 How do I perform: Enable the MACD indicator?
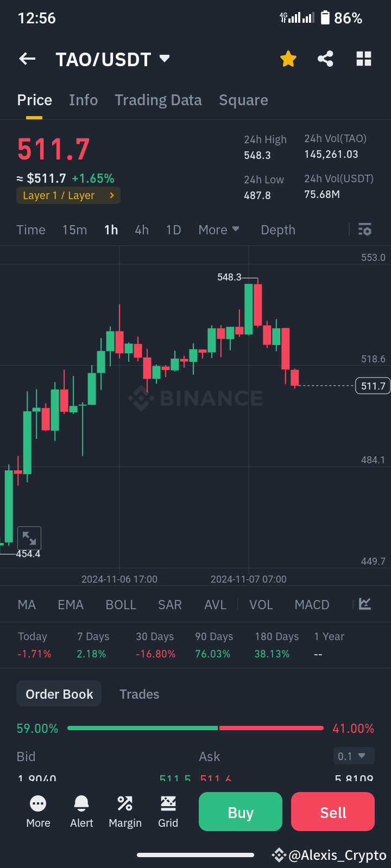pyautogui.click(x=312, y=604)
